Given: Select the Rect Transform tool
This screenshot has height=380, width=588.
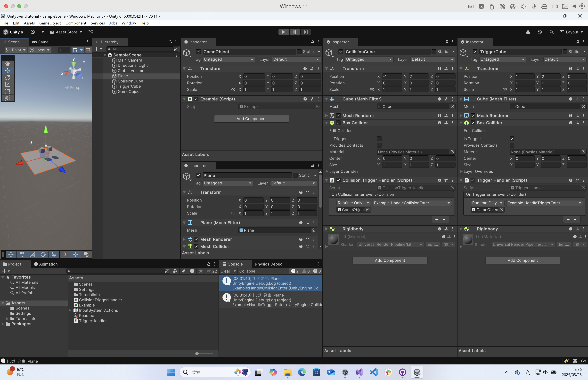Looking at the screenshot, I should click(x=8, y=91).
